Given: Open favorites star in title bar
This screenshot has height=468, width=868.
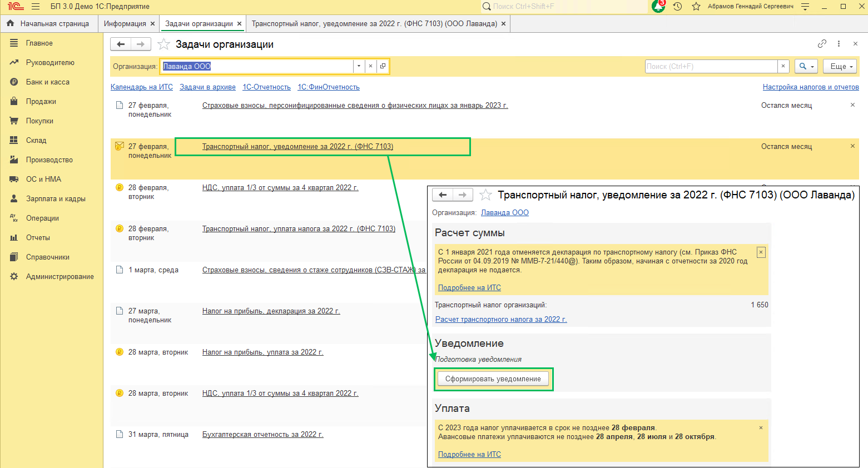Looking at the screenshot, I should (696, 7).
